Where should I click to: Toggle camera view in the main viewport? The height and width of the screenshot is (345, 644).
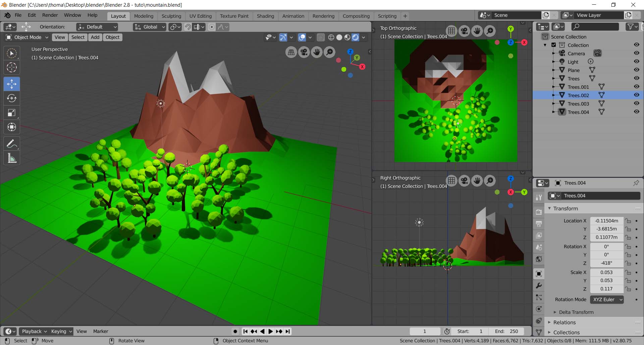pyautogui.click(x=304, y=52)
